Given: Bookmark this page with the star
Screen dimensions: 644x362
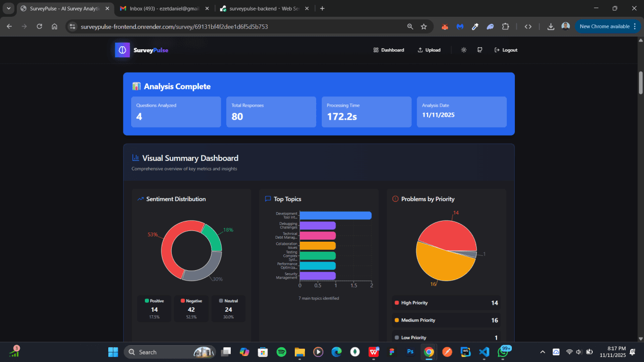Looking at the screenshot, I should click(424, 26).
